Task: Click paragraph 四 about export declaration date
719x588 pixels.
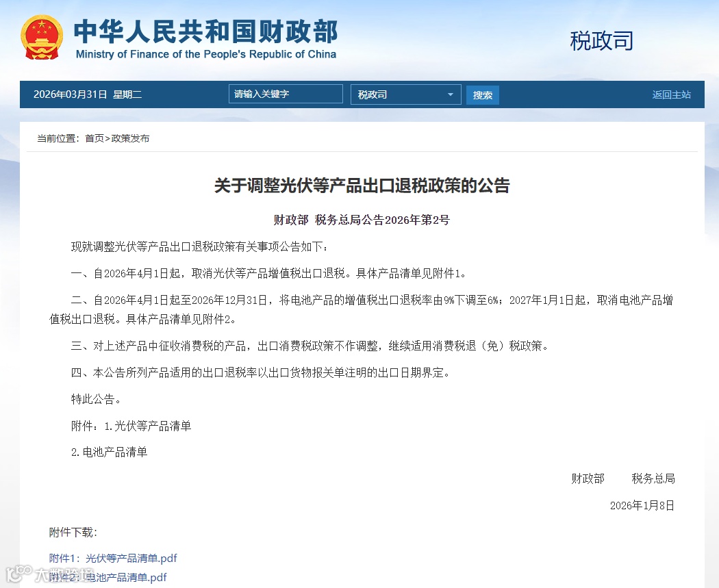Action: pos(261,372)
